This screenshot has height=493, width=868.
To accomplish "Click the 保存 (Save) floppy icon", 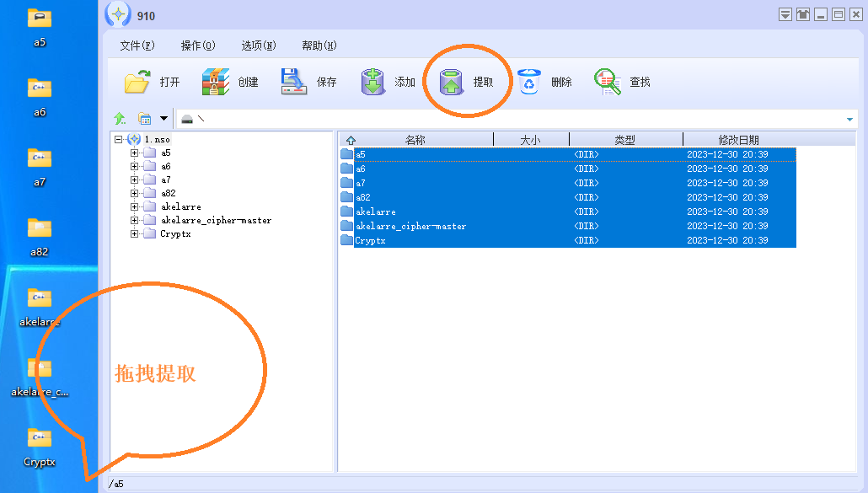I will 294,82.
